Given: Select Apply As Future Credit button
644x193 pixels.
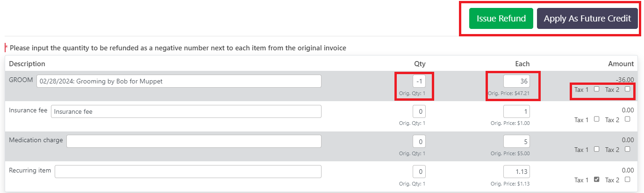Looking at the screenshot, I should (587, 19).
